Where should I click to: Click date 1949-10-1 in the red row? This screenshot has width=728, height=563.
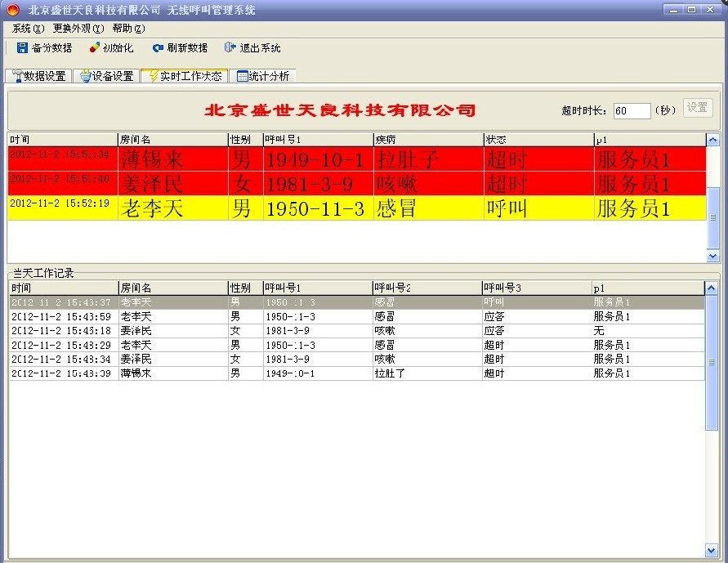click(315, 160)
